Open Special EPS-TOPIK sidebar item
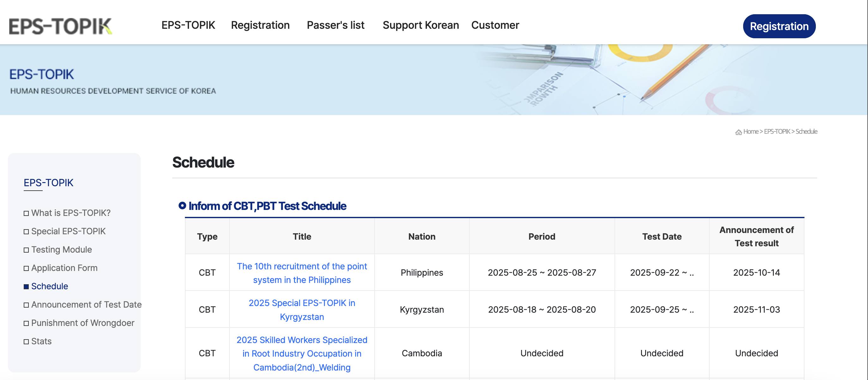The width and height of the screenshot is (868, 380). pyautogui.click(x=68, y=231)
